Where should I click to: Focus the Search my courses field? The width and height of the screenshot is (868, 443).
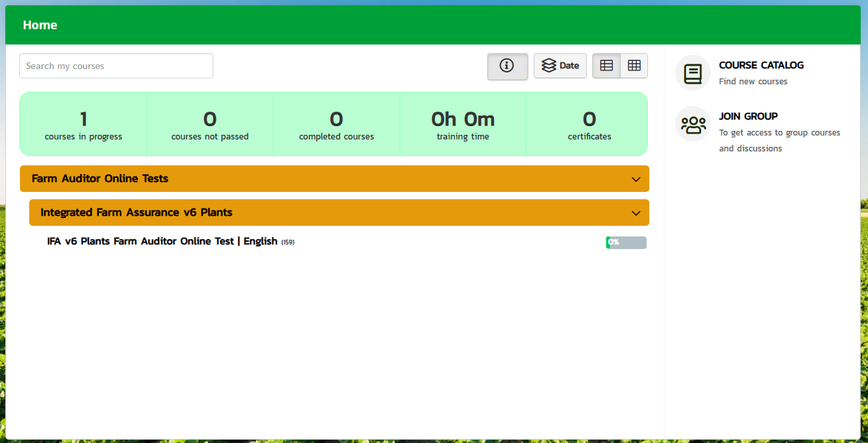[x=116, y=66]
